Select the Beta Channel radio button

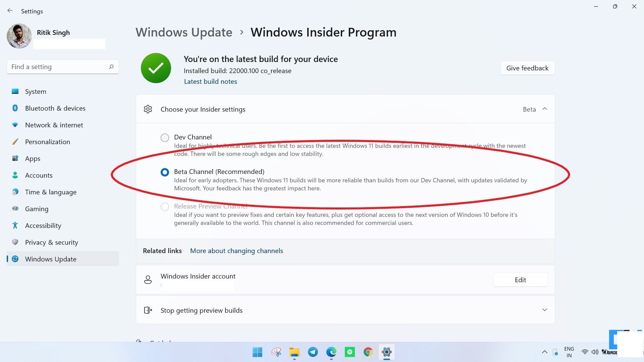[164, 172]
